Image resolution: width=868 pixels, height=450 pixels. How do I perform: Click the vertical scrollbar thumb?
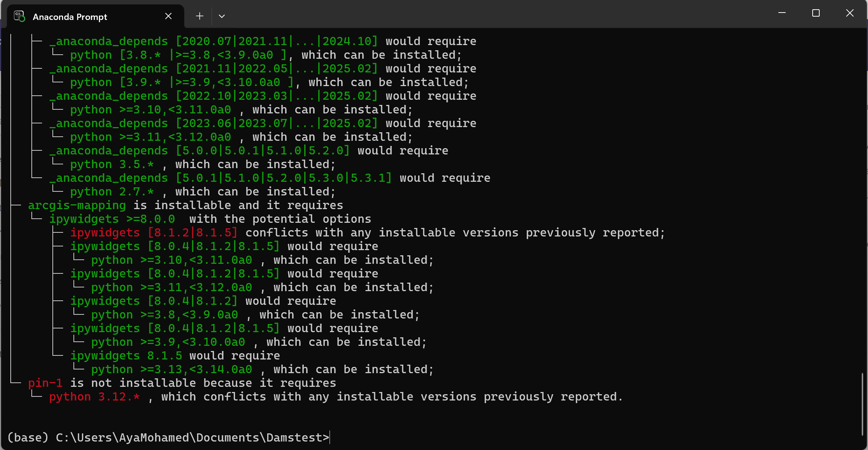click(x=862, y=405)
